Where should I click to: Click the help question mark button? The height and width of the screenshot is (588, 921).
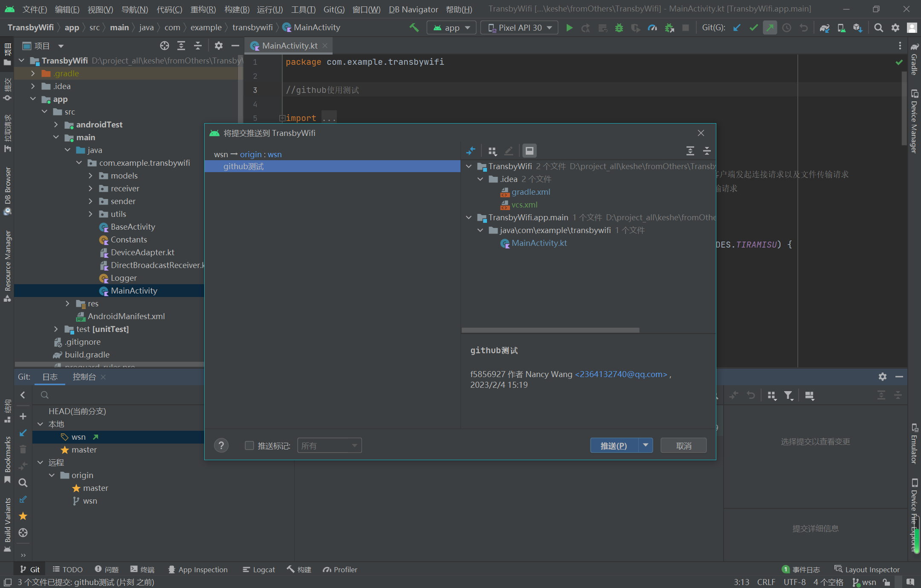(221, 446)
